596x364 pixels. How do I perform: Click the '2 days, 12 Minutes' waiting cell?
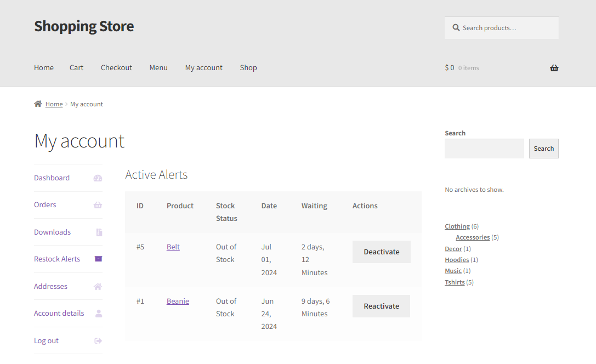click(x=314, y=260)
